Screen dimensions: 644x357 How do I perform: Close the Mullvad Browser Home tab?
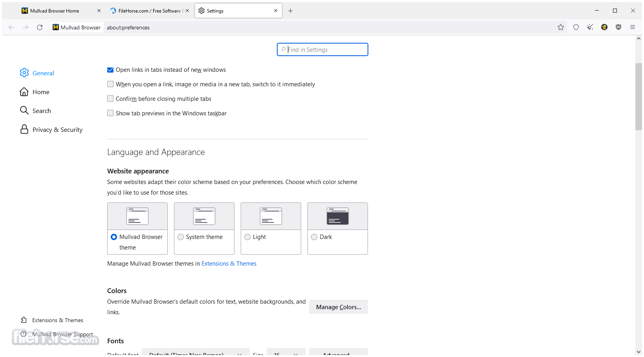[99, 11]
